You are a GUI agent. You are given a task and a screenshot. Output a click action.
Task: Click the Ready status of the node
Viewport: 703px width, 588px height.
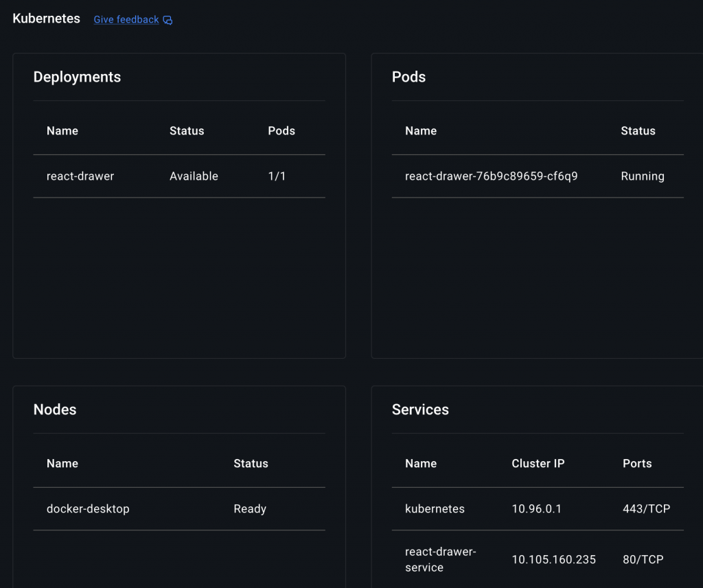pyautogui.click(x=250, y=509)
